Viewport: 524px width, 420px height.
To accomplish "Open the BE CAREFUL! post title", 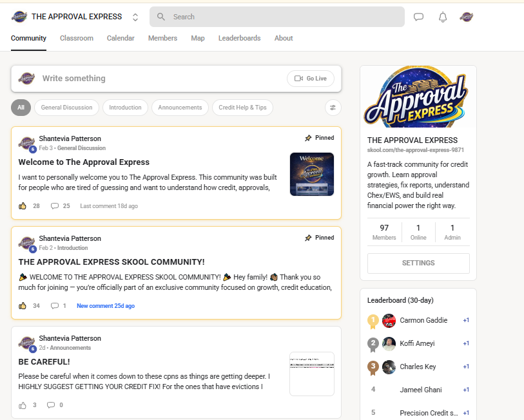I will [44, 362].
